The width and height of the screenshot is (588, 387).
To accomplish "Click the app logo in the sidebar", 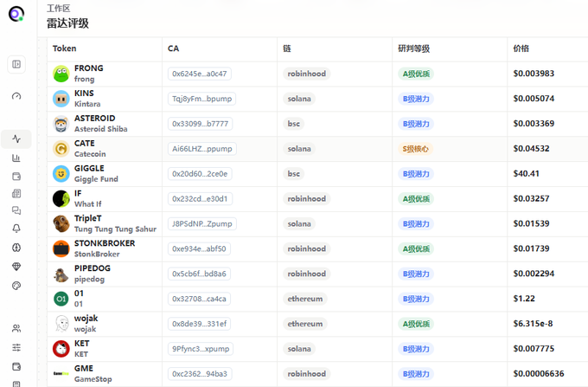I will pyautogui.click(x=16, y=14).
